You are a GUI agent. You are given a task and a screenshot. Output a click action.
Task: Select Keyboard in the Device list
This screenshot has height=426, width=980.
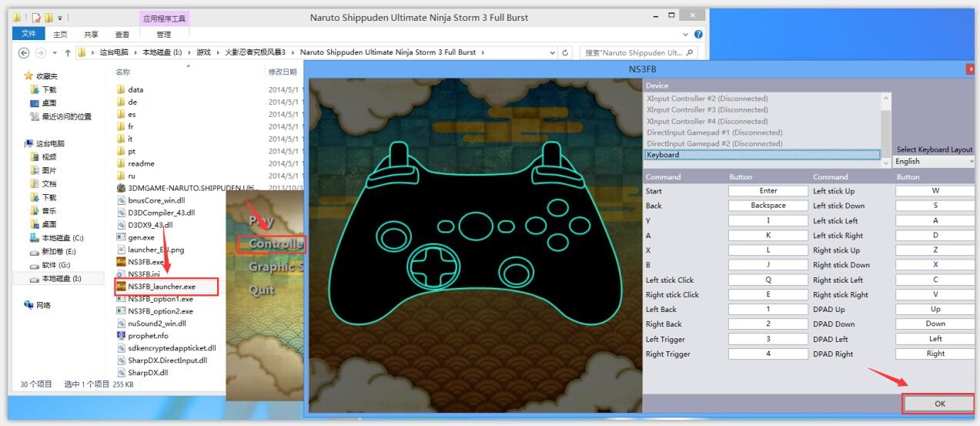coord(761,155)
